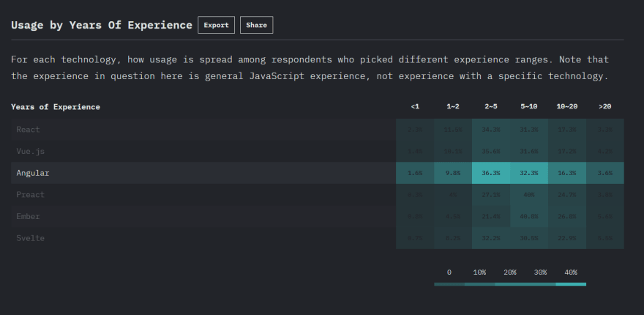The height and width of the screenshot is (315, 644).
Task: Click React's 17.3% cell
Action: pyautogui.click(x=566, y=130)
